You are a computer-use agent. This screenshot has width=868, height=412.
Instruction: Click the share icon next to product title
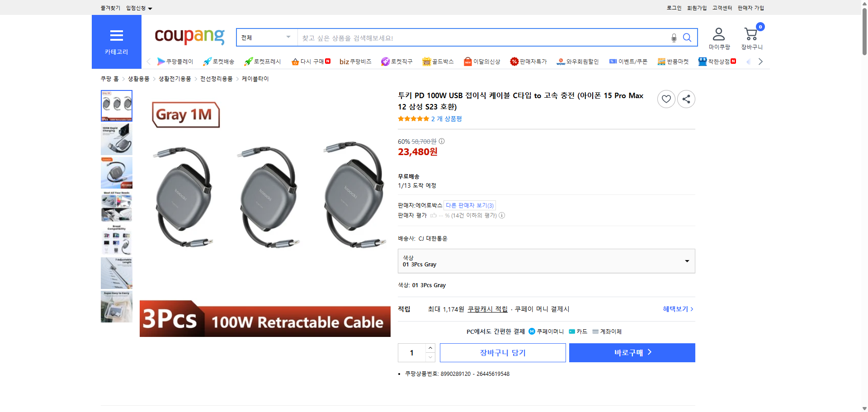686,99
